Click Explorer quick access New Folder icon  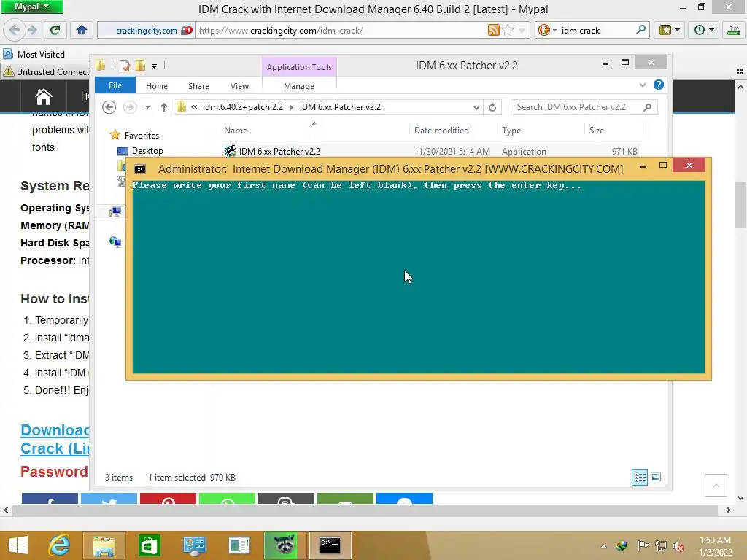tap(140, 66)
